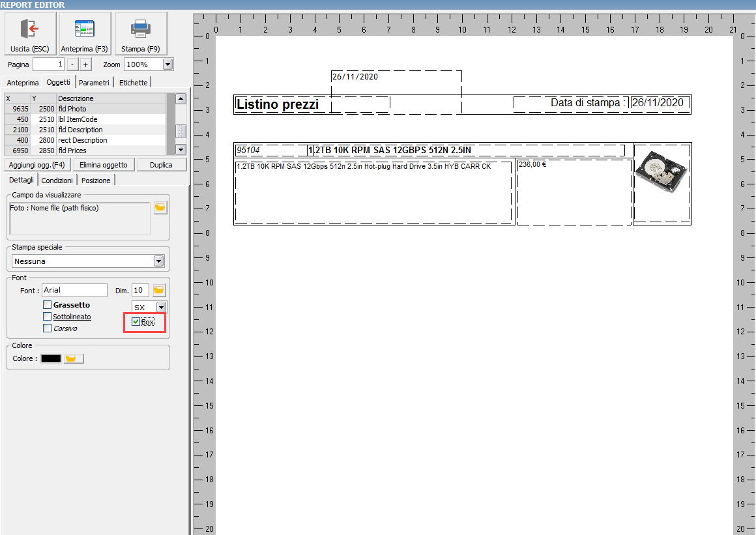Screen dimensions: 756x535
Task: Click the Descrizione column header
Action: [111, 98]
